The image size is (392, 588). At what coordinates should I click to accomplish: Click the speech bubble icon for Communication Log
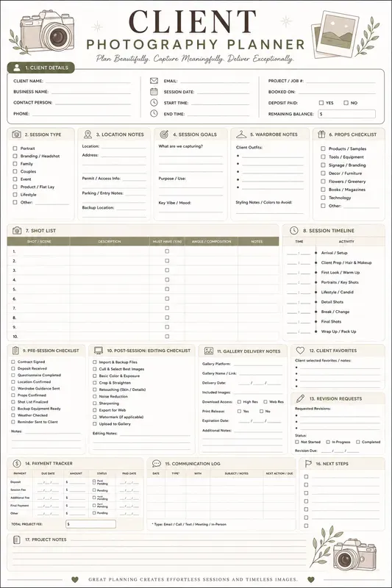(x=157, y=464)
